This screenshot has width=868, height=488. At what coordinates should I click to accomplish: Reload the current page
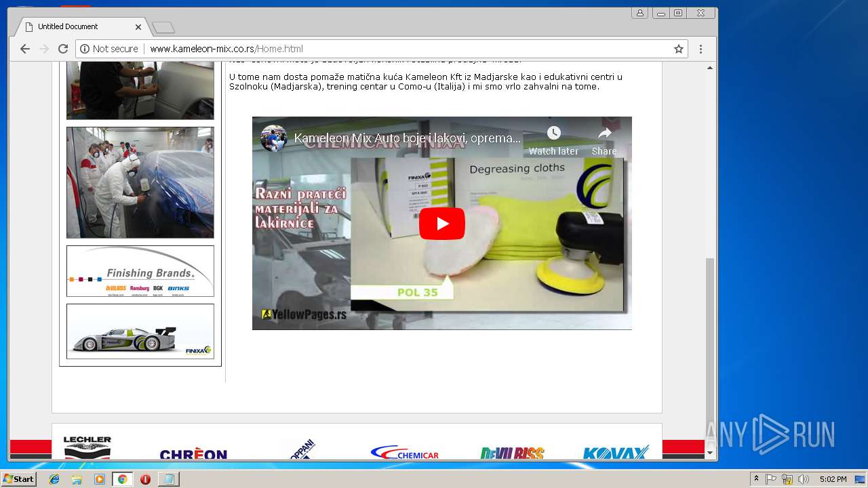pos(63,49)
